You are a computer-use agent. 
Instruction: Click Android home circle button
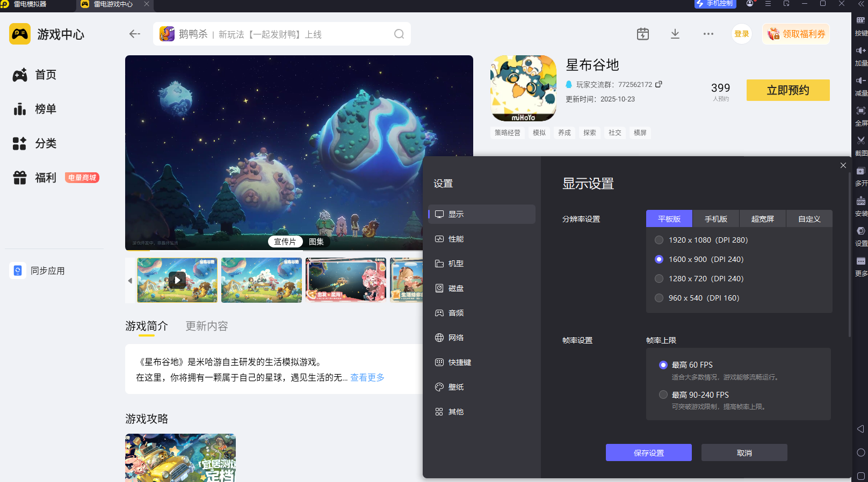pyautogui.click(x=860, y=452)
